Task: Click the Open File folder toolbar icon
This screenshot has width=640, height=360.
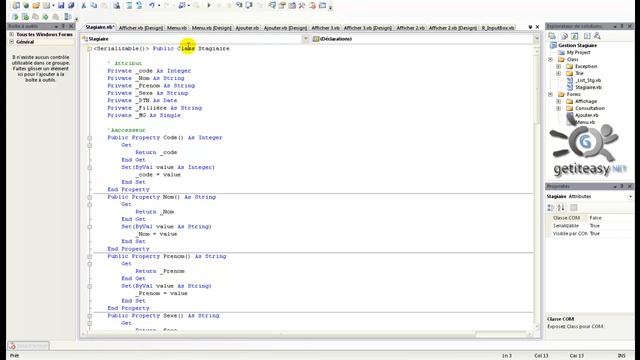Action: pyautogui.click(x=36, y=5)
